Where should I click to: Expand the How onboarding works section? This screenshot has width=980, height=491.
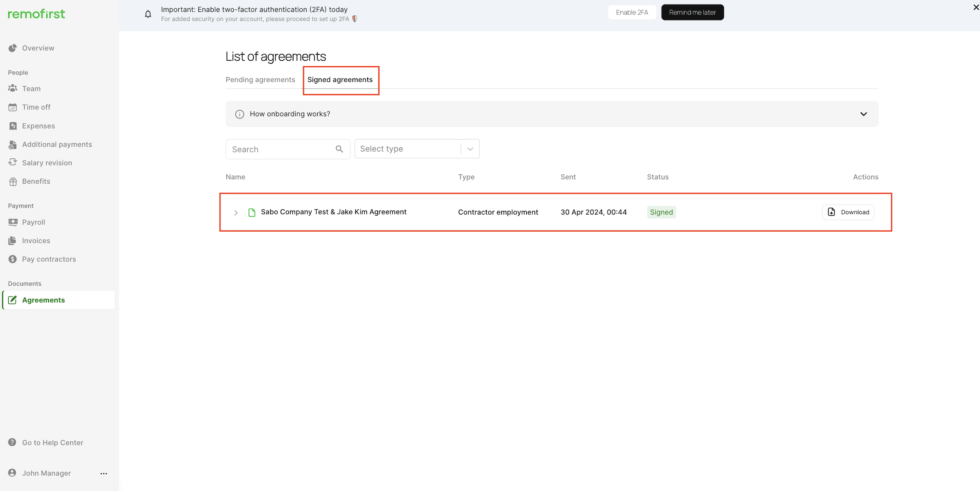(x=863, y=114)
